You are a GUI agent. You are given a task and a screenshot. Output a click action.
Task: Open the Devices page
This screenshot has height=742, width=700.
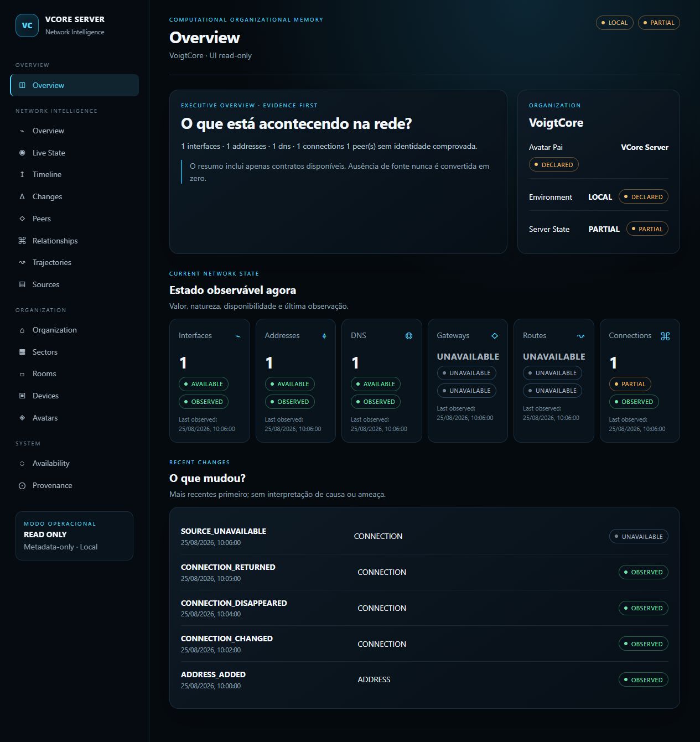point(74,396)
